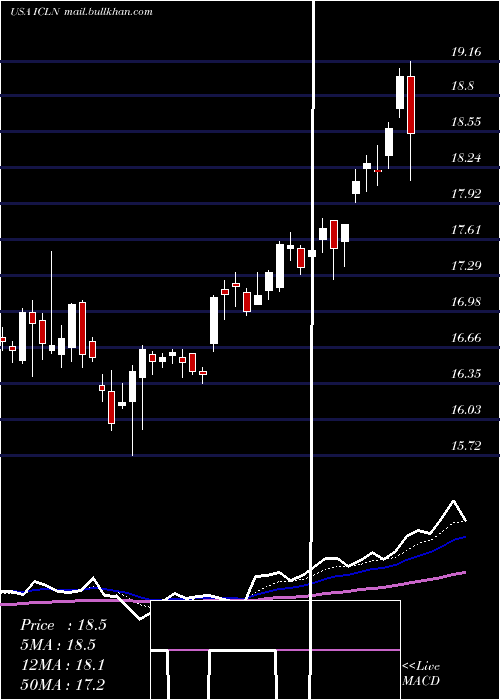Click the last red candlestick near 18.8
The image size is (500, 700).
(411, 105)
